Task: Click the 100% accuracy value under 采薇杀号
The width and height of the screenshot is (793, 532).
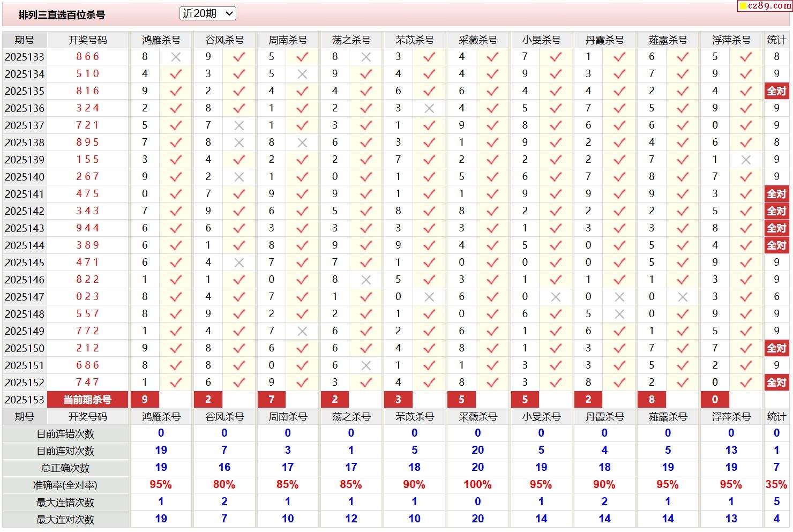Action: [x=477, y=485]
